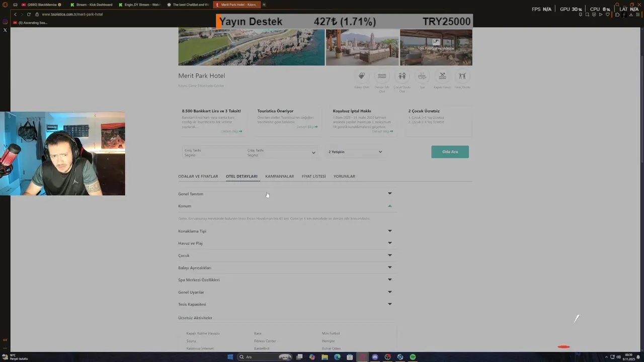Open a new browser tab with plus
Screen dimensions: 644x362
pos(264,5)
